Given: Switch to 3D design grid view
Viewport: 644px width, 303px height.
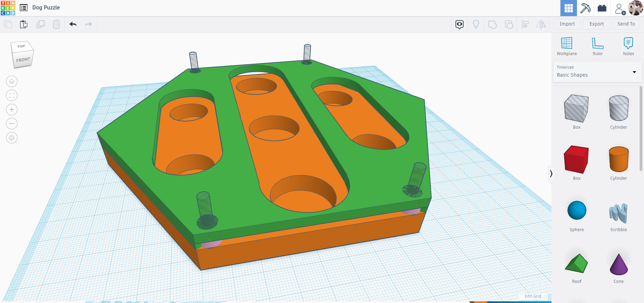Looking at the screenshot, I should 569,8.
